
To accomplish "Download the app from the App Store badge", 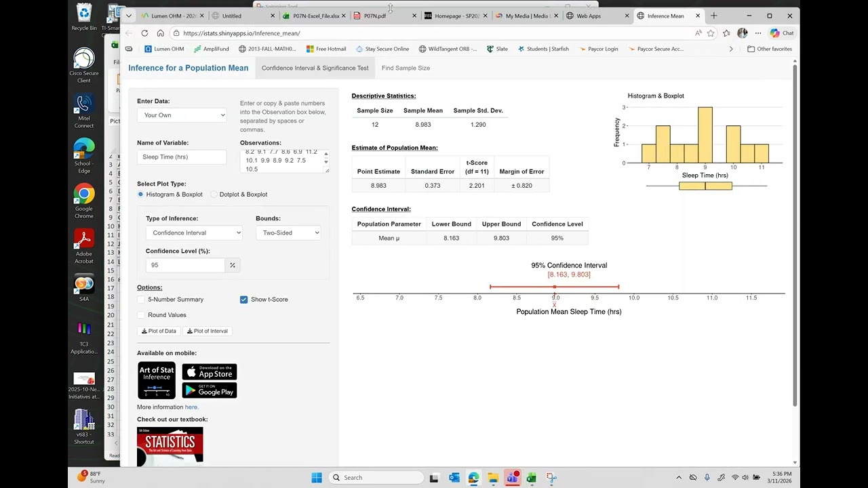I will pyautogui.click(x=209, y=372).
